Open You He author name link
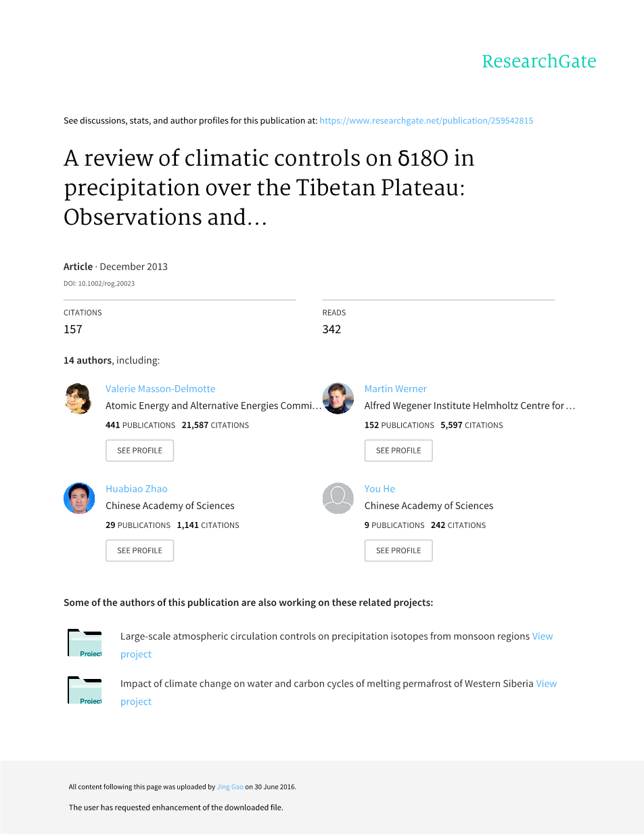This screenshot has width=644, height=834. tap(379, 489)
